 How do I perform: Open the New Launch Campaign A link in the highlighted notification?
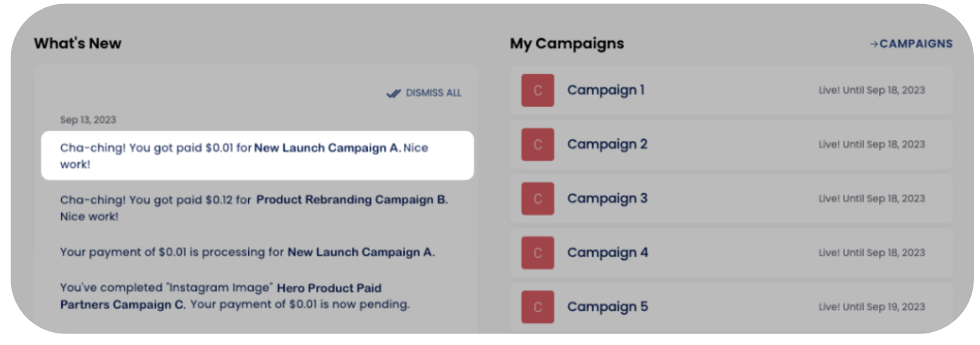(327, 148)
